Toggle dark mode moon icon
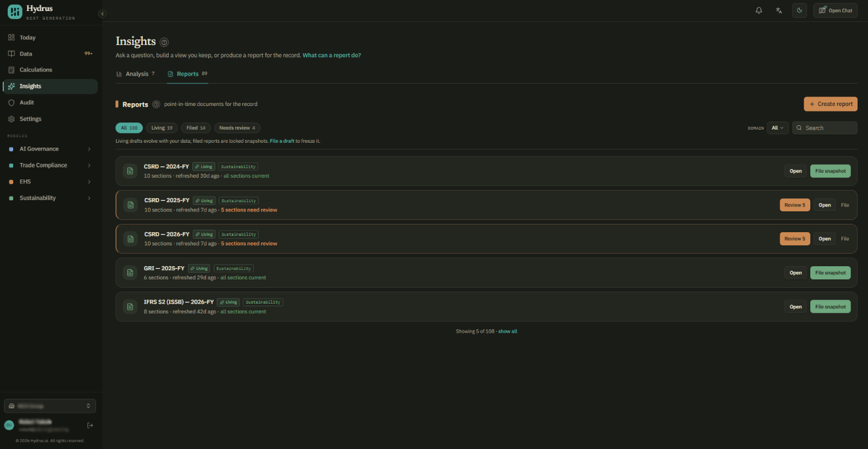This screenshot has height=449, width=868. (x=799, y=10)
